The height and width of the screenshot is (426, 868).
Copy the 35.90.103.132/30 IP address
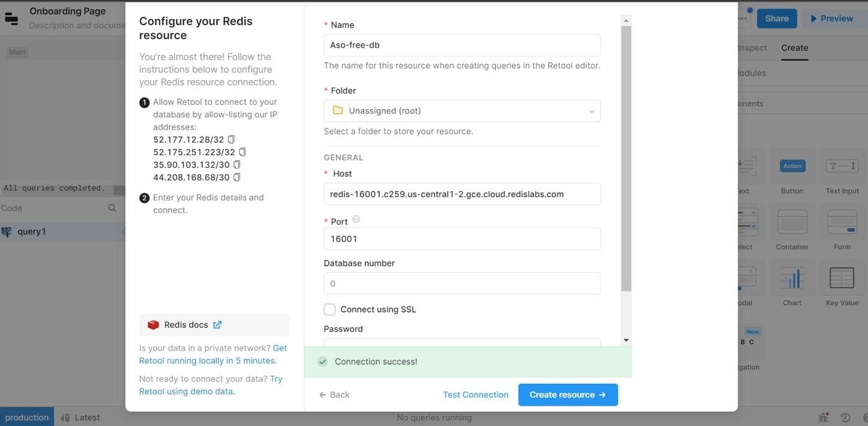236,165
